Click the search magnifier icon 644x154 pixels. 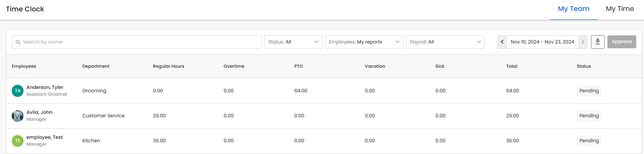[18, 42]
